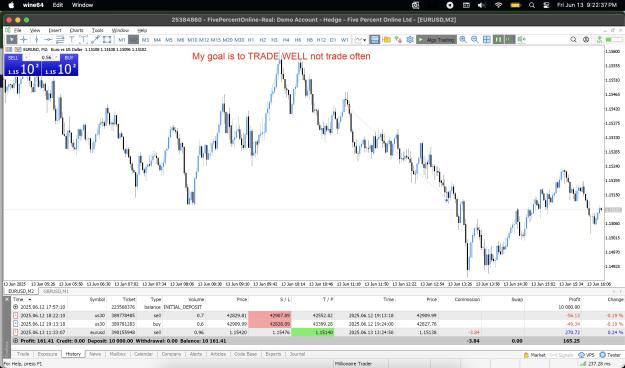
Task: Open the settings gear icon in toolbar
Action: (410, 39)
